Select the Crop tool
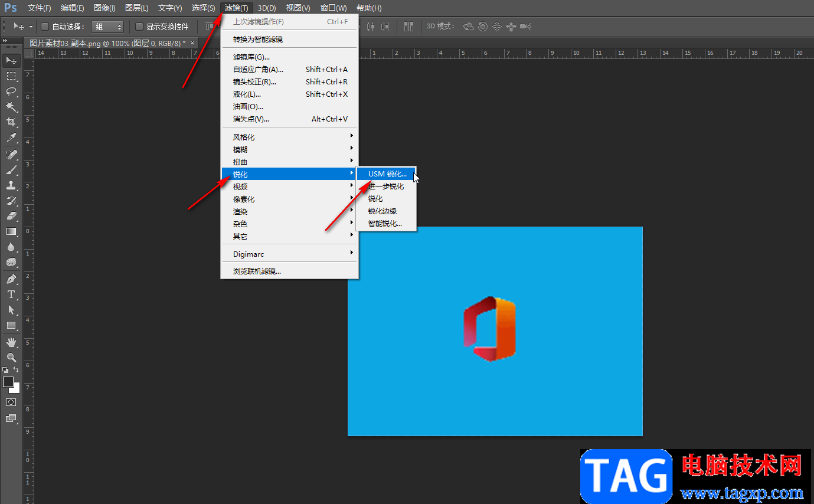The width and height of the screenshot is (814, 504). click(11, 122)
